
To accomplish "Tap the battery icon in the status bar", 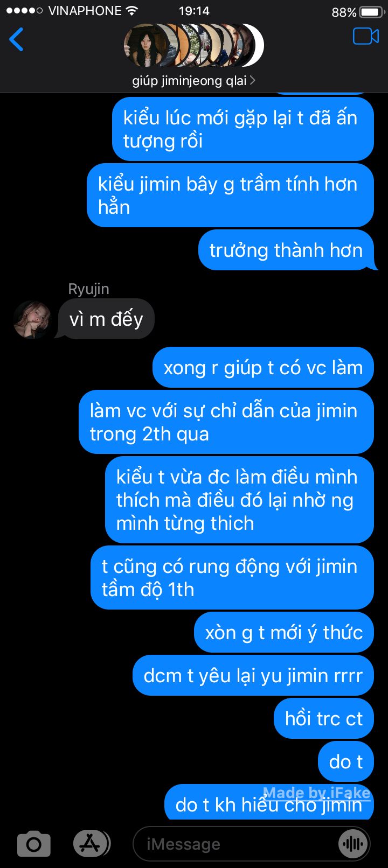I will coord(370,11).
